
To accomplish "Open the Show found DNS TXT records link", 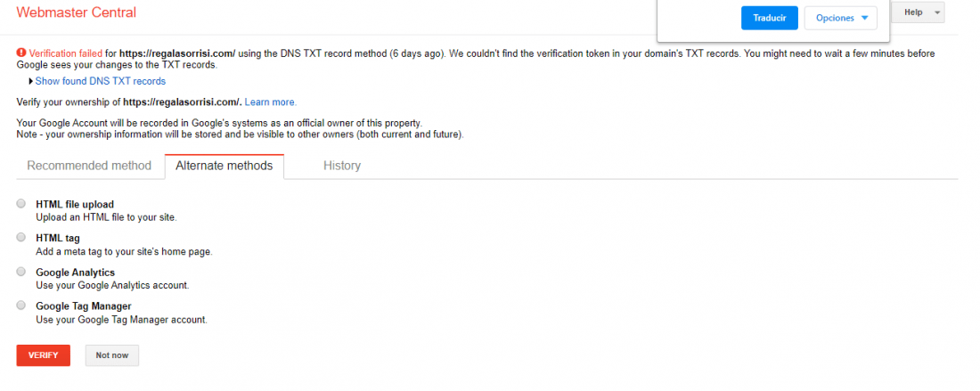I will click(101, 81).
